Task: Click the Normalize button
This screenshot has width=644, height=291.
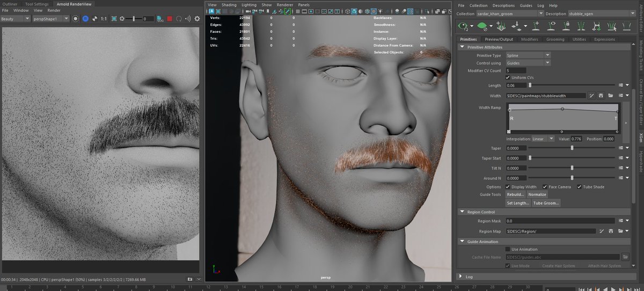Action: (537, 194)
